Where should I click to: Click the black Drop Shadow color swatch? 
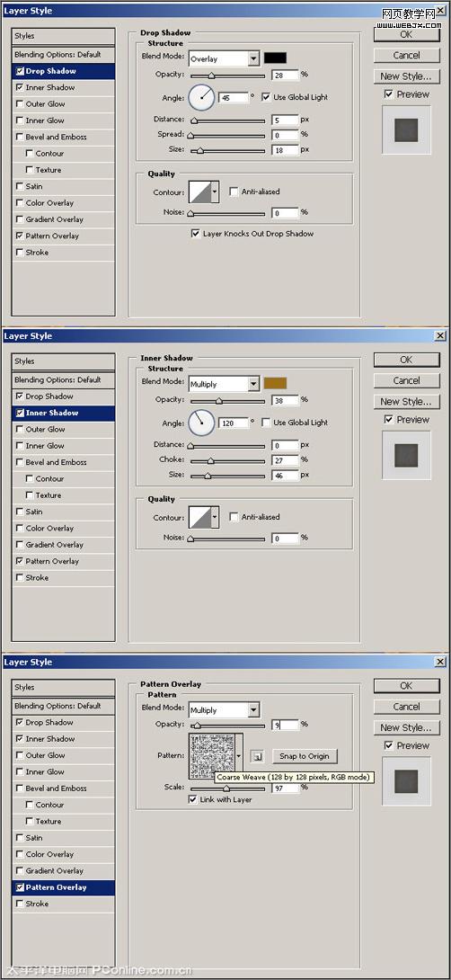click(x=276, y=58)
